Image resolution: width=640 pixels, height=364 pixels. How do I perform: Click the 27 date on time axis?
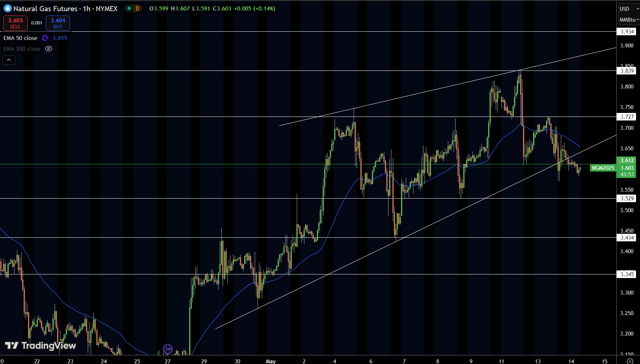168,361
